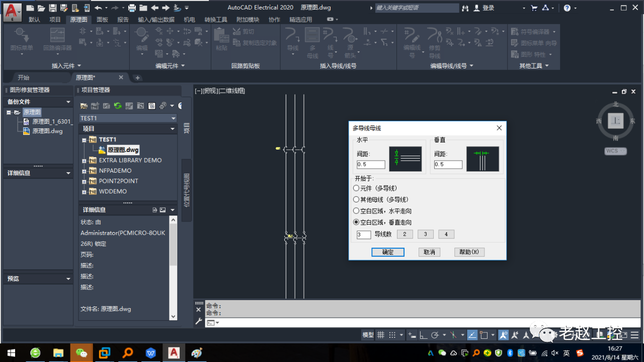Expand the EXTRA LIBRARY DEMO project node
644x362 pixels.
[x=85, y=161]
